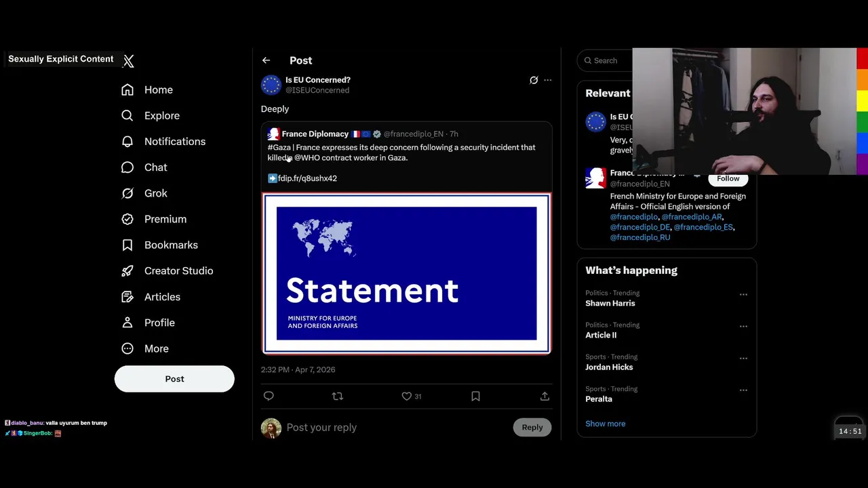Follow France Diplomacy via the Follow button
This screenshot has height=488, width=868.
click(728, 179)
